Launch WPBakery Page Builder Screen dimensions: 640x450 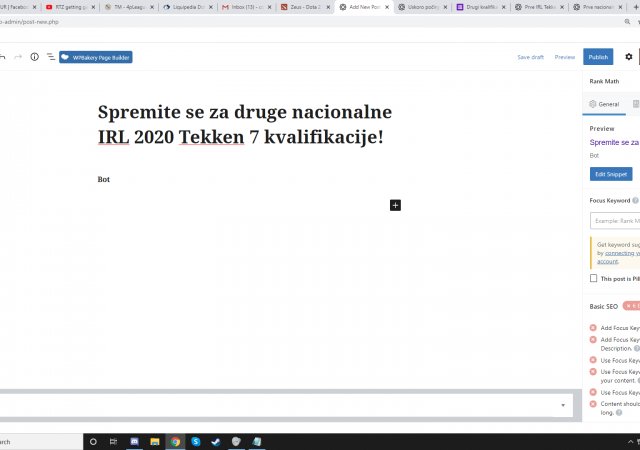pyautogui.click(x=95, y=57)
